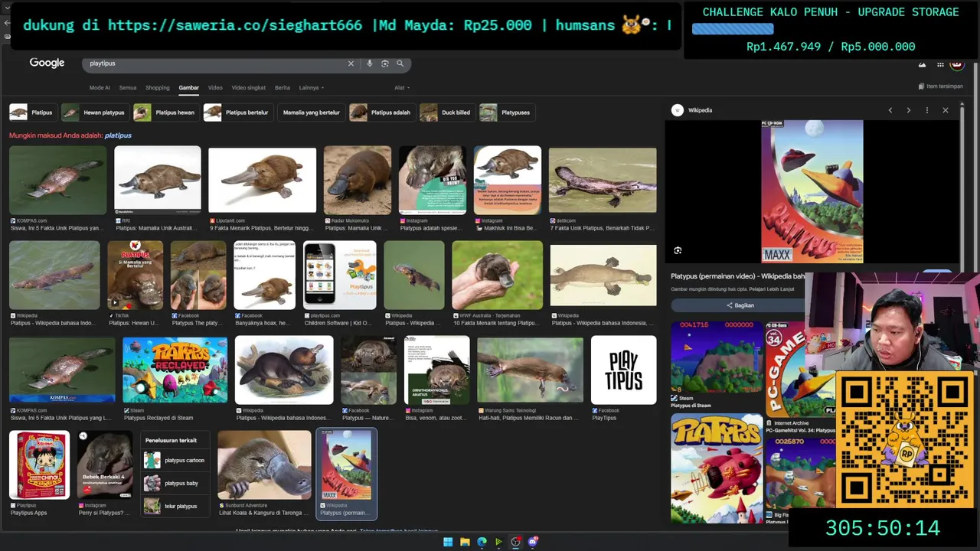
Task: Open related search 'platypus cartoon'
Action: click(175, 461)
